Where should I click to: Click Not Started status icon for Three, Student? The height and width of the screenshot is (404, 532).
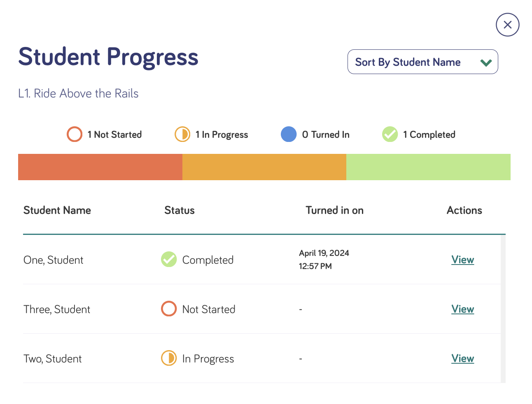click(x=169, y=309)
